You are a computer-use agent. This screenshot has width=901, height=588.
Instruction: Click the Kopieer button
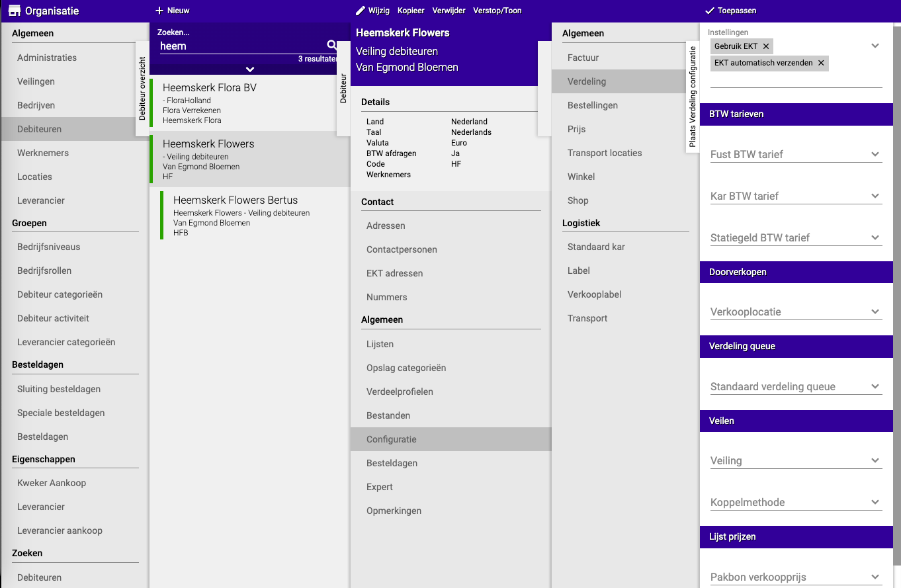pos(411,11)
